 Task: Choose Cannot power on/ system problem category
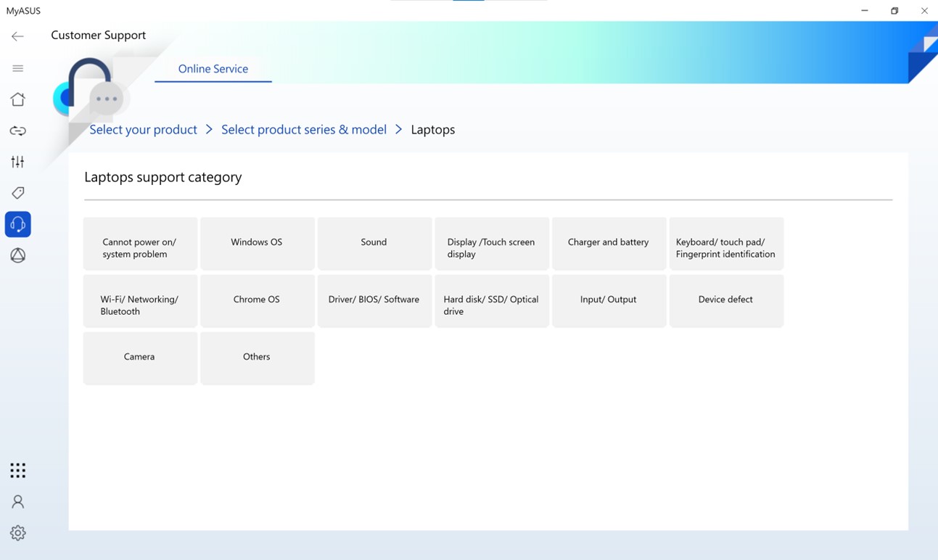140,244
